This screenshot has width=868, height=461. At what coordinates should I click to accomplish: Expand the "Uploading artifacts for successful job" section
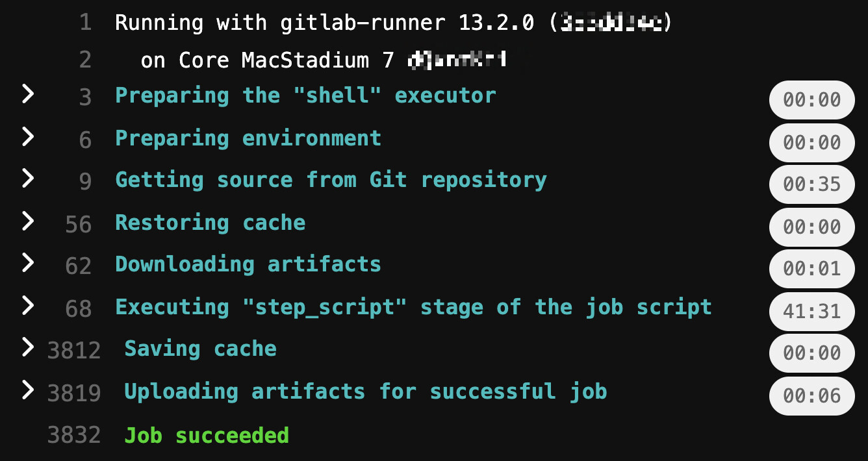[x=28, y=391]
